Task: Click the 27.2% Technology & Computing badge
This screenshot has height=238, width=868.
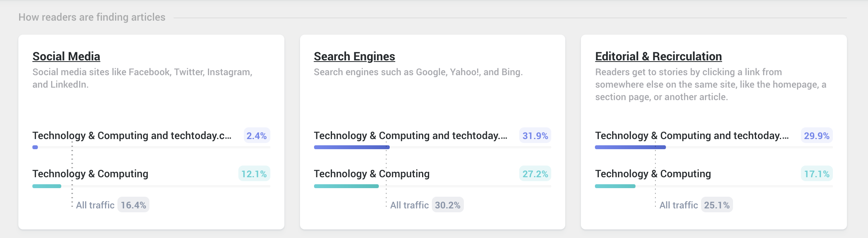Action: click(x=535, y=174)
